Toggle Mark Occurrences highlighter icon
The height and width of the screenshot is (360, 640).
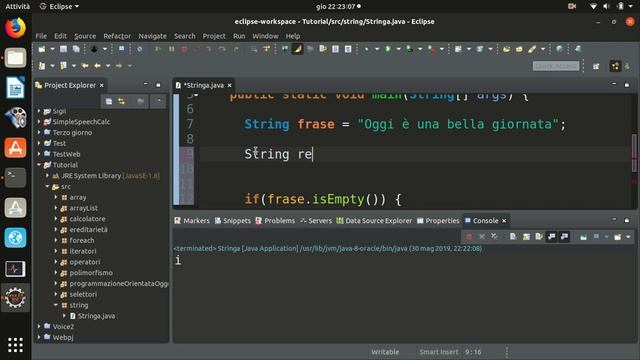(x=298, y=49)
